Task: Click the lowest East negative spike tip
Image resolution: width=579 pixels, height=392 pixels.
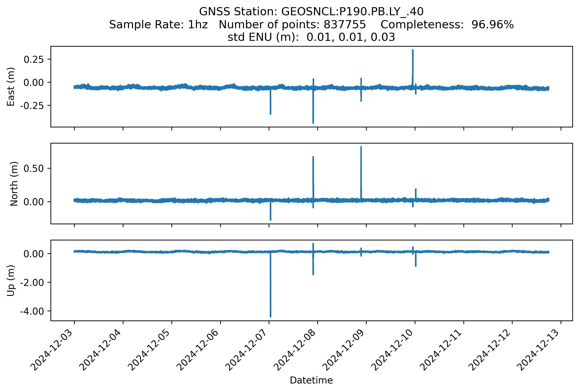Action: 313,122
